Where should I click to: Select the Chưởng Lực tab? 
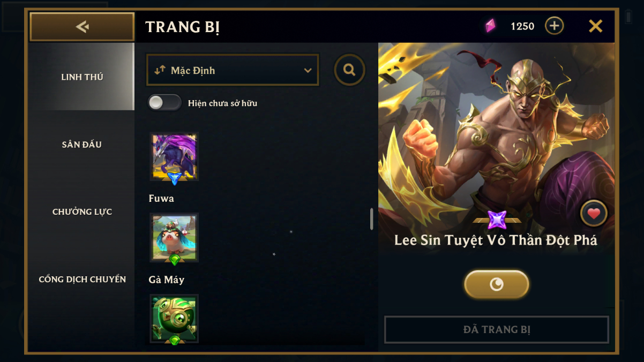point(82,212)
